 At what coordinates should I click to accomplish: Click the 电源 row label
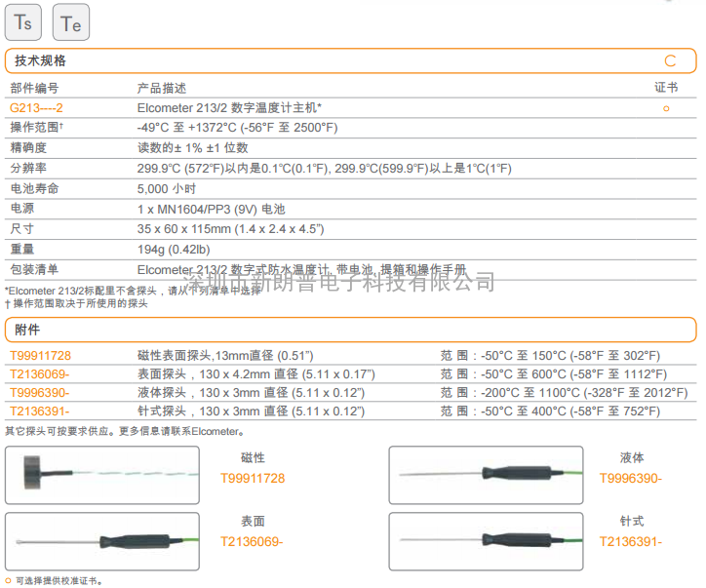click(x=22, y=209)
